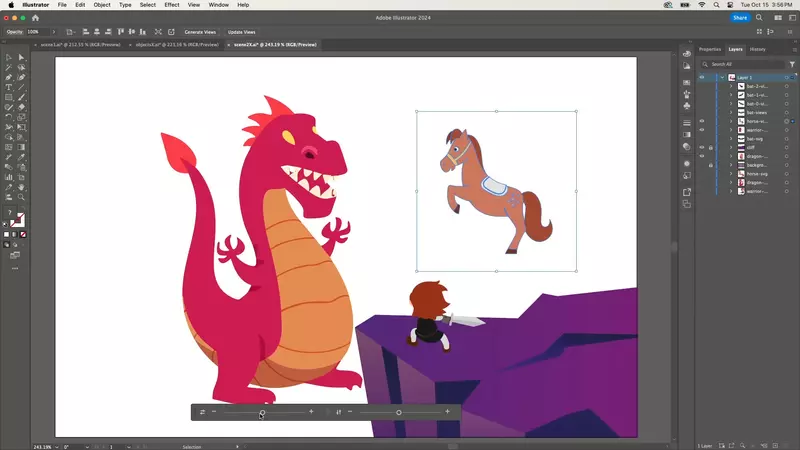Unlock the cliff layer lock icon
Image resolution: width=800 pixels, height=450 pixels.
click(710, 147)
